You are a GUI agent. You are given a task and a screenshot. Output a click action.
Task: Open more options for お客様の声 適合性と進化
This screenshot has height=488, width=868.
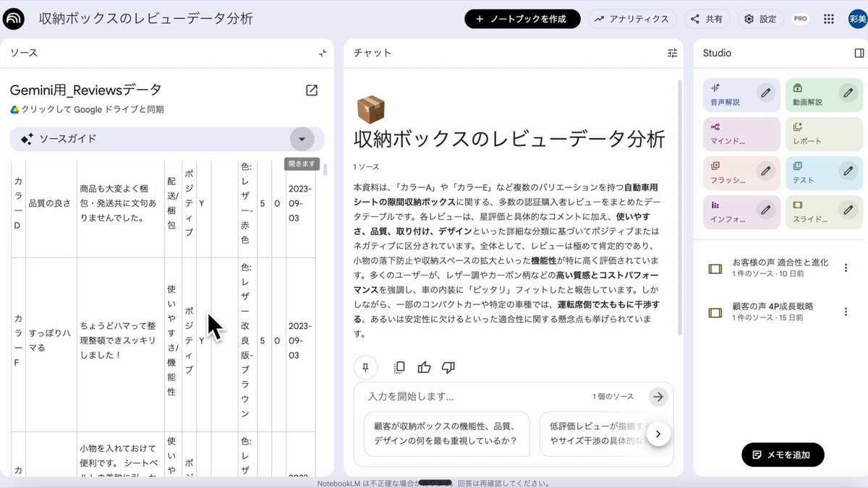coord(846,268)
